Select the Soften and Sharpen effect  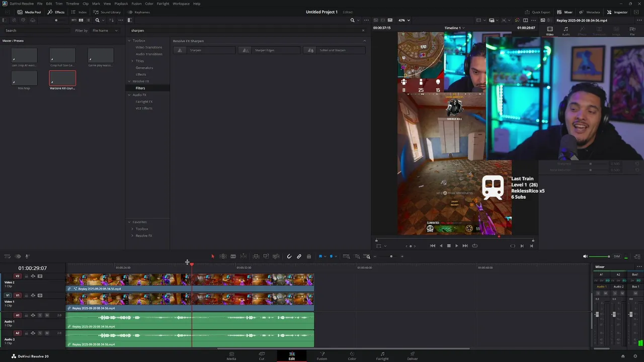334,50
